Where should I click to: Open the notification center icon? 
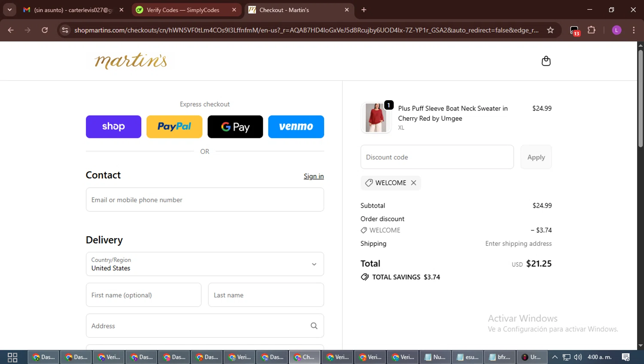point(626,357)
